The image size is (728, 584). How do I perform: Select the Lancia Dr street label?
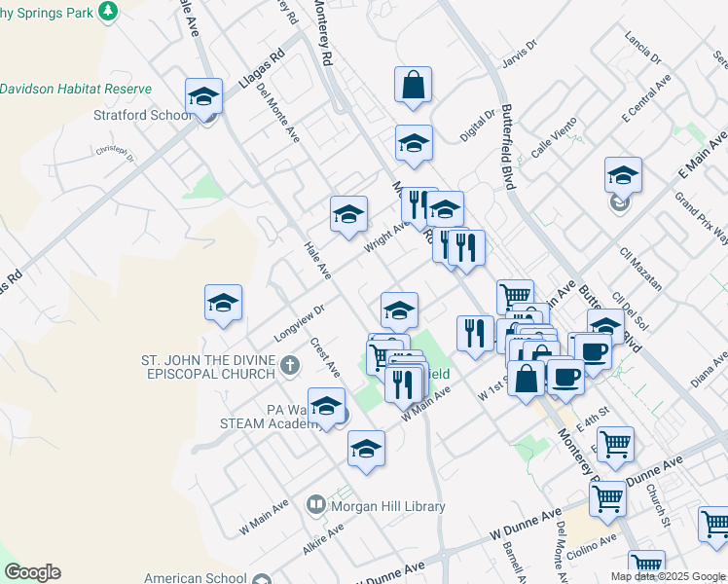click(643, 48)
